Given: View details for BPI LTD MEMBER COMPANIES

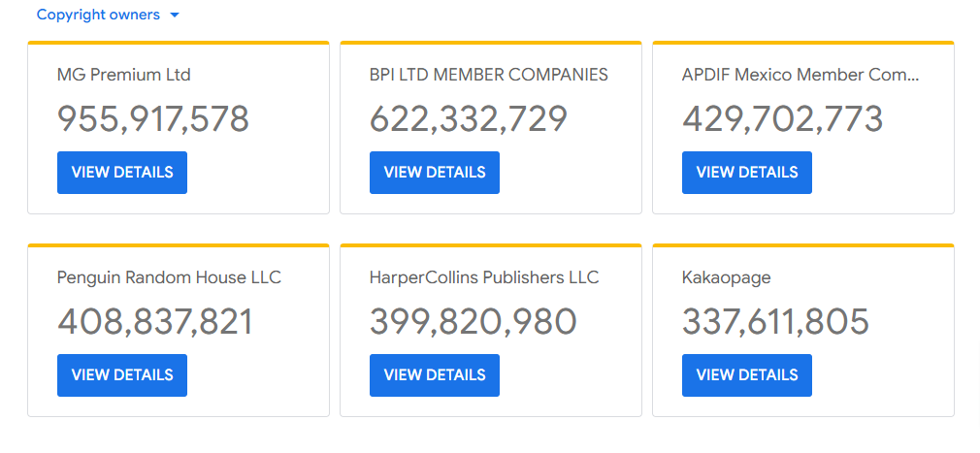Looking at the screenshot, I should [435, 173].
